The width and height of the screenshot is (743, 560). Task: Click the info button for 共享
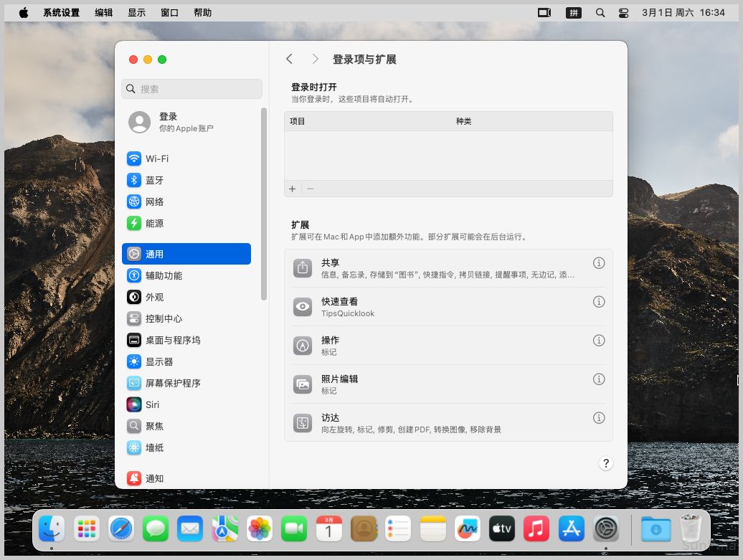pyautogui.click(x=599, y=263)
